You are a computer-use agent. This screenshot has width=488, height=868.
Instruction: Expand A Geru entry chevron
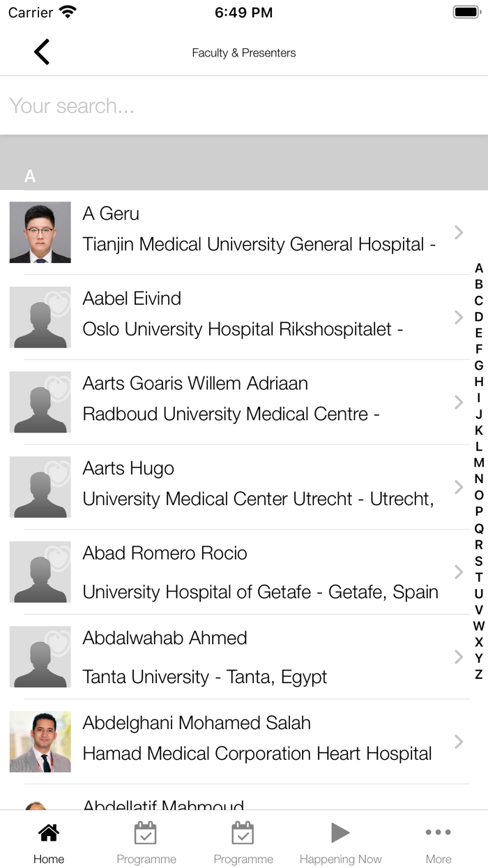(x=458, y=232)
